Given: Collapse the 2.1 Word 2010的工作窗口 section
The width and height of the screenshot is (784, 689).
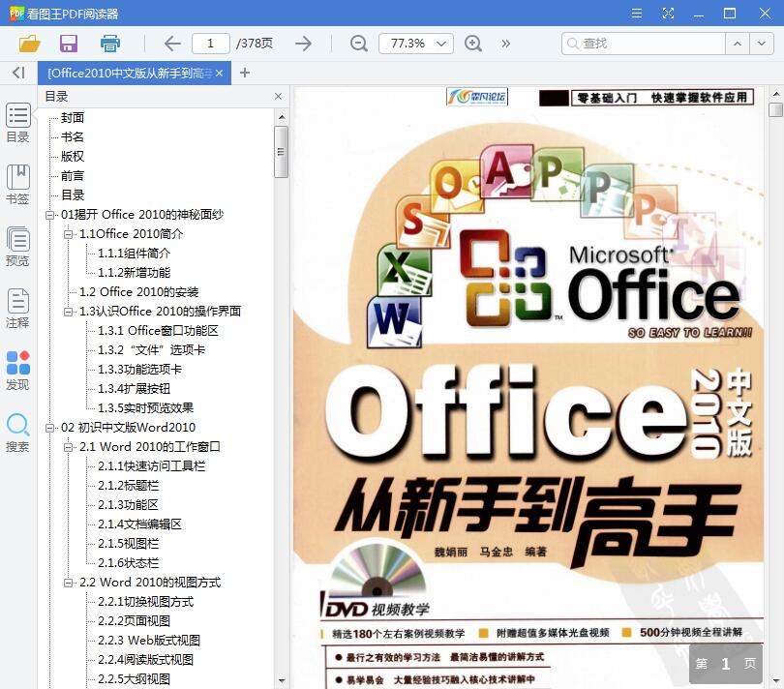Looking at the screenshot, I should point(68,447).
